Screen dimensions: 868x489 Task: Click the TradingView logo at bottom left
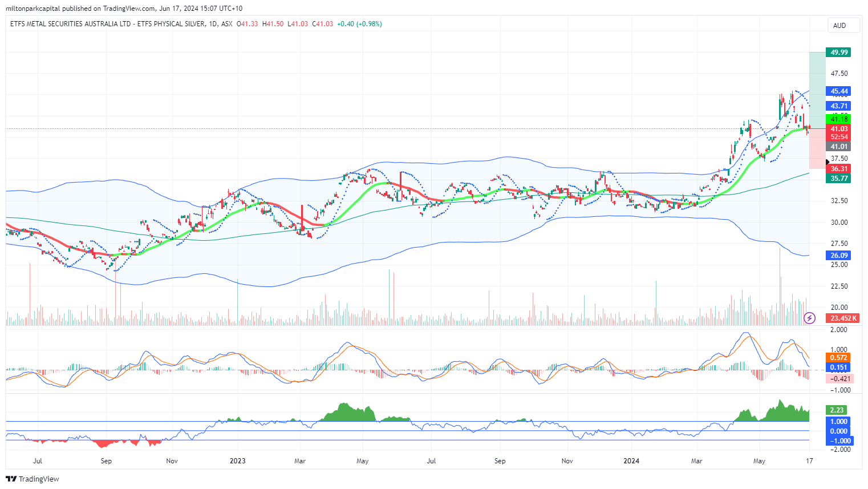[33, 479]
